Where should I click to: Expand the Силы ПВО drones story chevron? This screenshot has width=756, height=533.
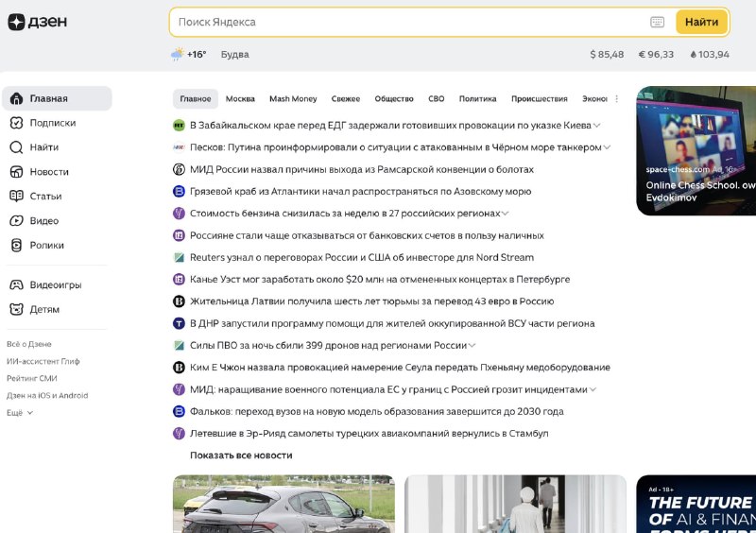point(472,345)
